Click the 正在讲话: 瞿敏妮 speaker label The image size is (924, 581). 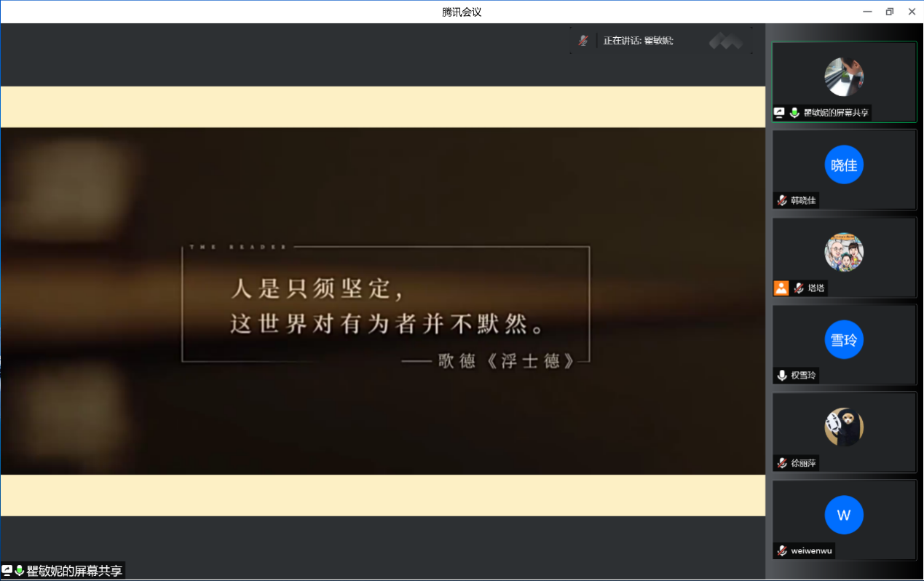[x=638, y=41]
